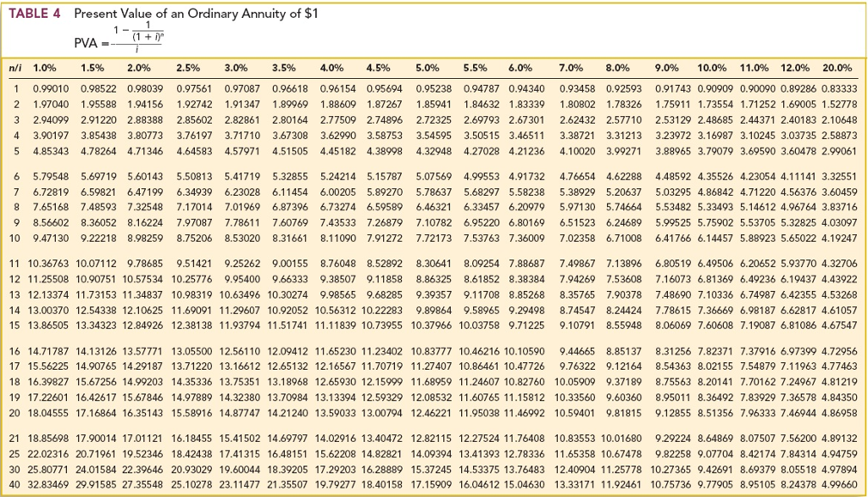Click row label 40
868x497 pixels.
coord(14,485)
